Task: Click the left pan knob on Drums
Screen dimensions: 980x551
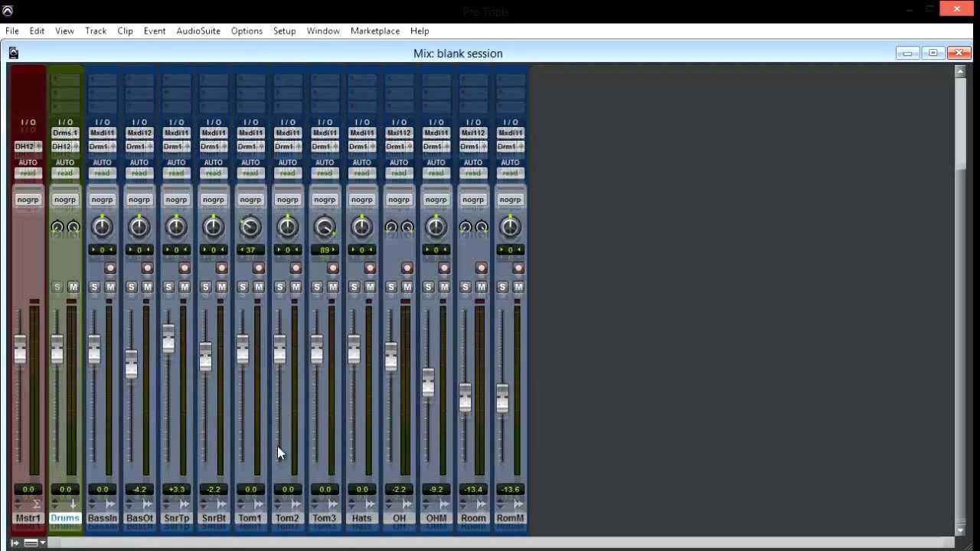Action: pyautogui.click(x=57, y=227)
